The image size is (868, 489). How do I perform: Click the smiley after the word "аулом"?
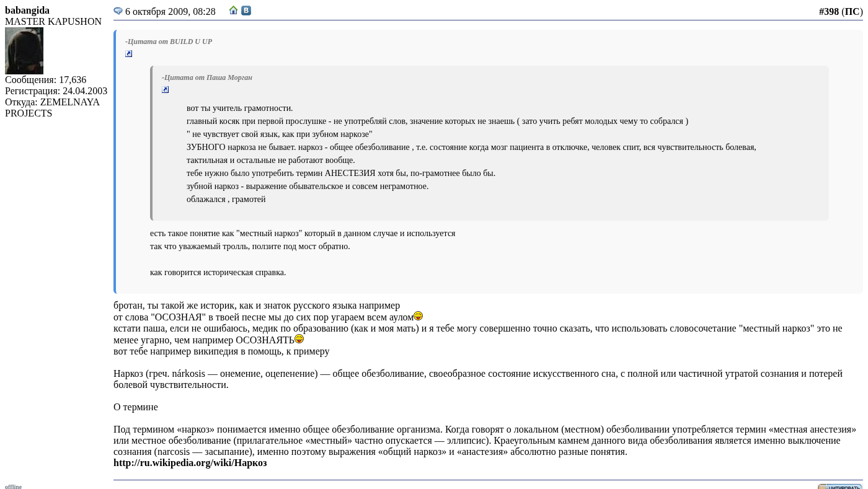click(x=418, y=316)
